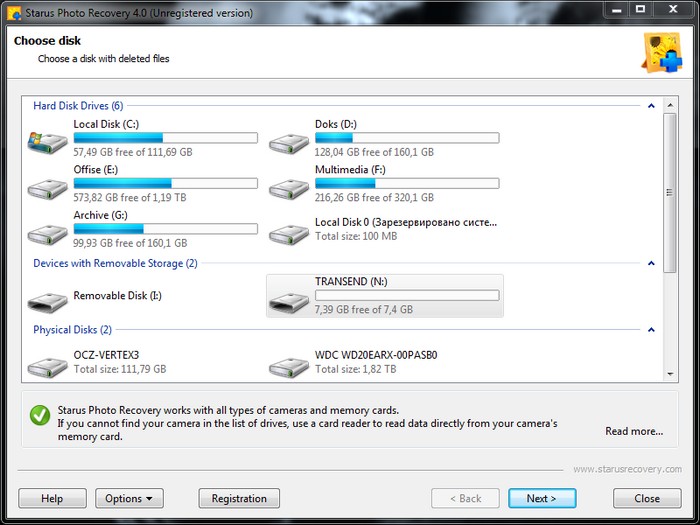The image size is (700, 525).
Task: Click the Archive (G:) usage bar
Action: pos(166,229)
